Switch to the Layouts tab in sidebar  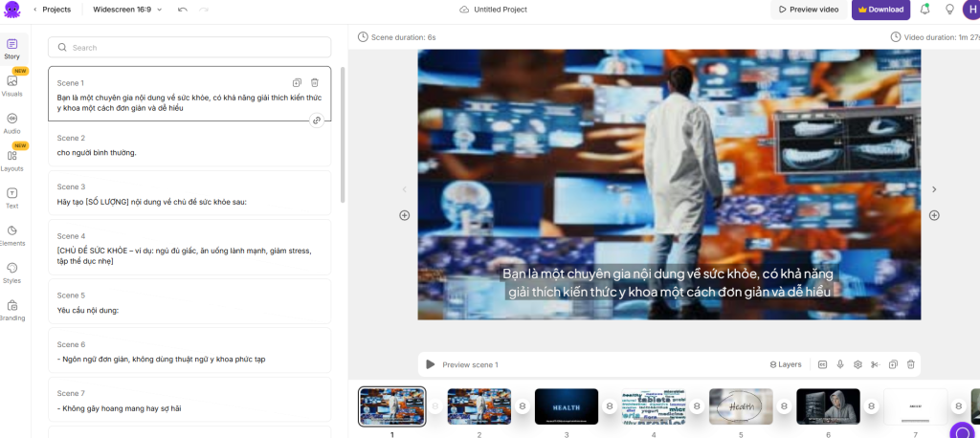click(11, 159)
